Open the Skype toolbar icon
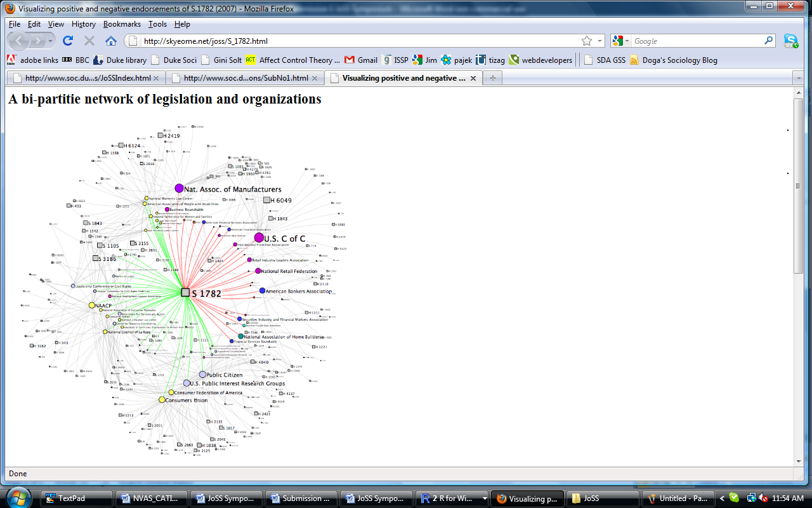812x508 pixels. click(791, 41)
